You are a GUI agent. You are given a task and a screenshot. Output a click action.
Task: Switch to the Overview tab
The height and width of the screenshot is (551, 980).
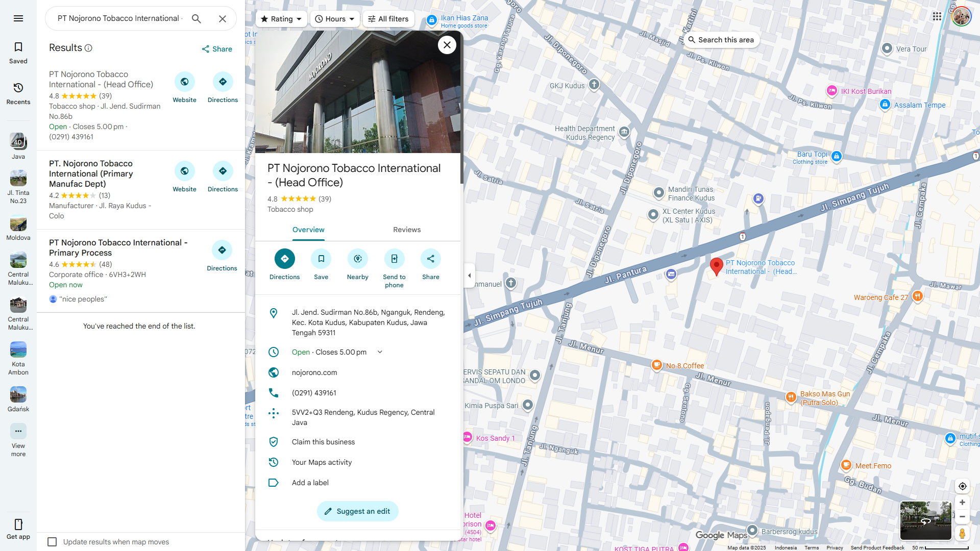point(308,230)
